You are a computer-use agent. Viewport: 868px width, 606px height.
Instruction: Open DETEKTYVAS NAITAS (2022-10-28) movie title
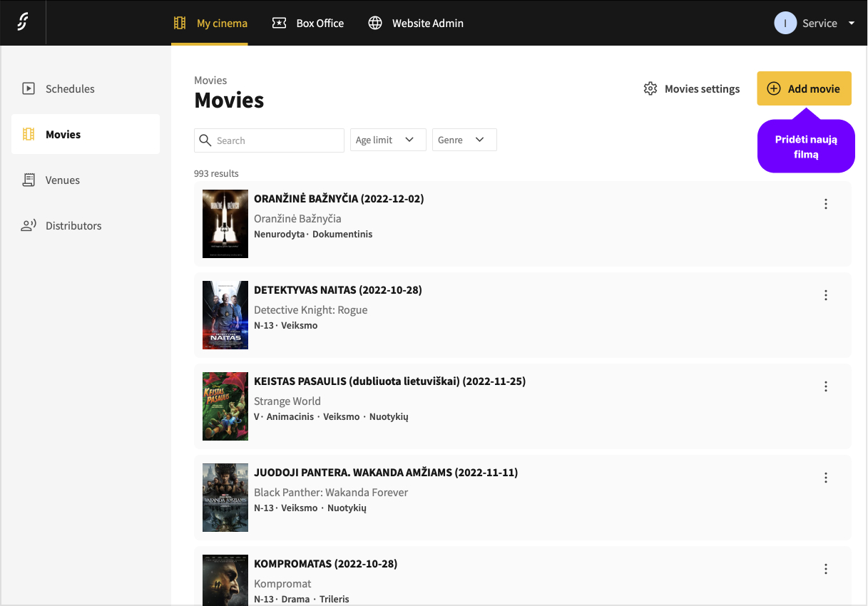(x=338, y=290)
